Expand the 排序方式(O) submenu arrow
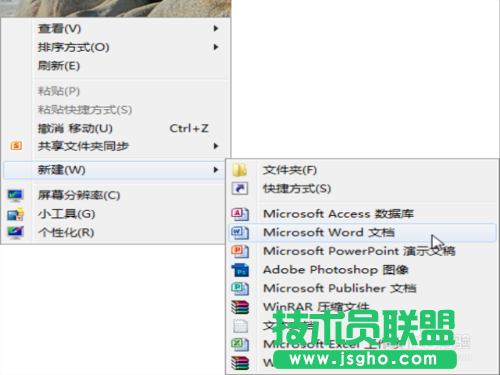500x375 pixels. (216, 47)
